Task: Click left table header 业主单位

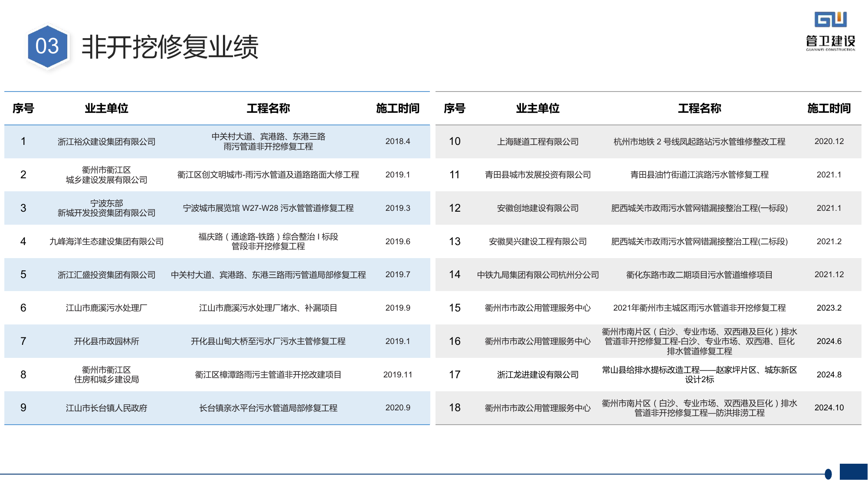Action: tap(107, 108)
